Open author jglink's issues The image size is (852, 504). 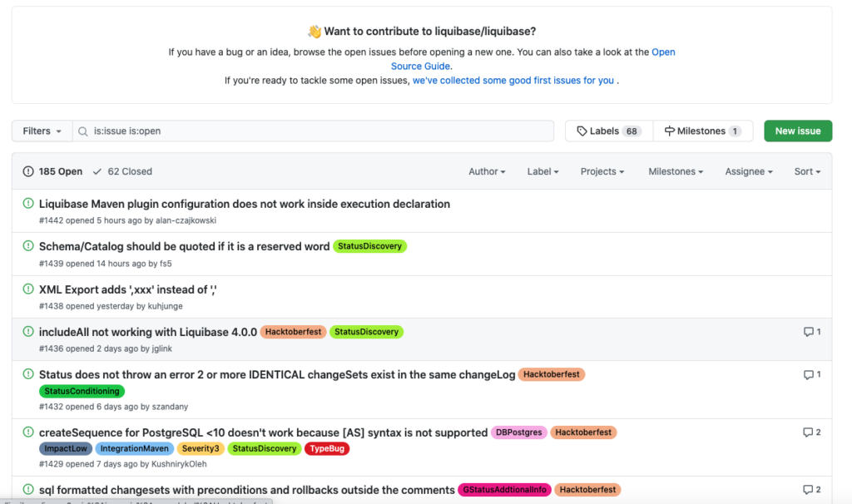tap(162, 348)
